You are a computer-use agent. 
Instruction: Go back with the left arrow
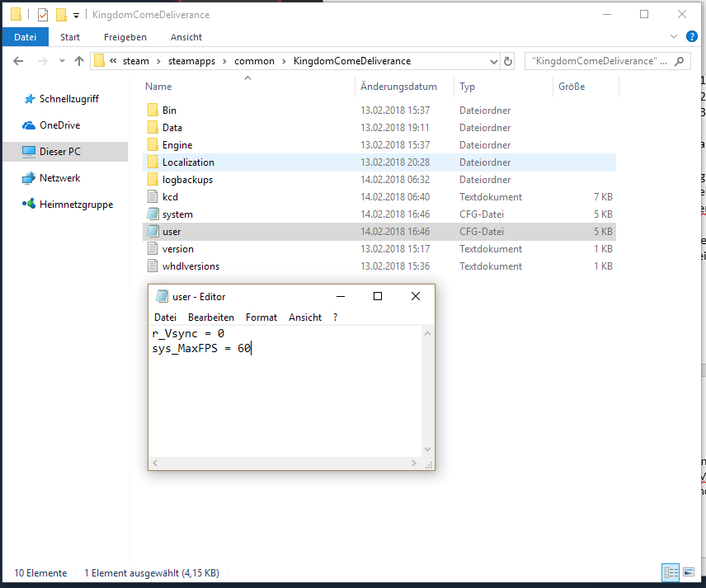click(18, 61)
